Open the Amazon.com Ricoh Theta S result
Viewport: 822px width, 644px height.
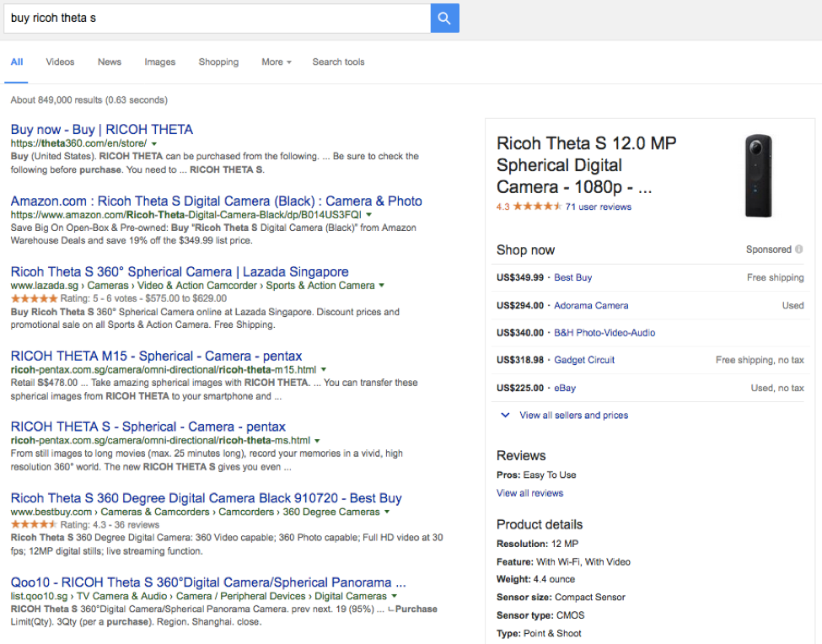(x=216, y=201)
